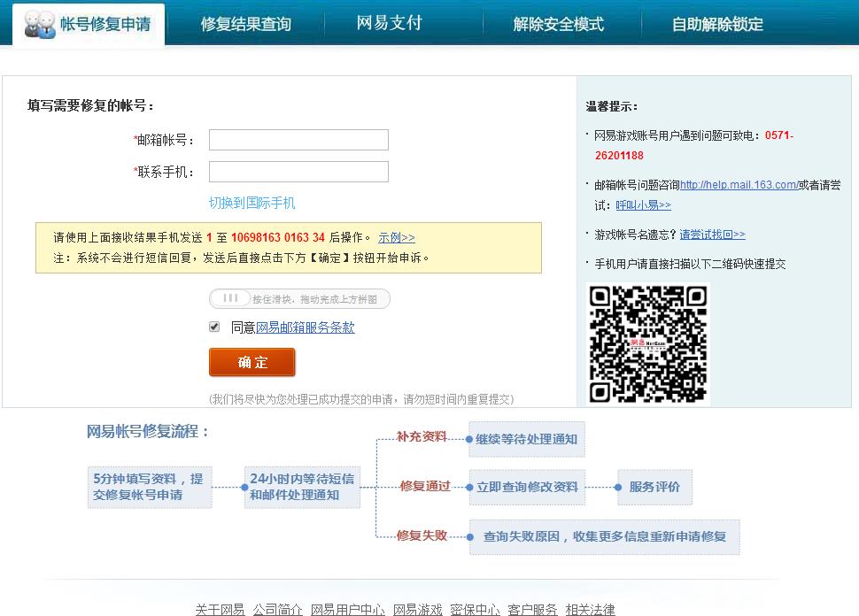Click the 继续等待处理通知 link
The width and height of the screenshot is (859, 616).
[526, 439]
